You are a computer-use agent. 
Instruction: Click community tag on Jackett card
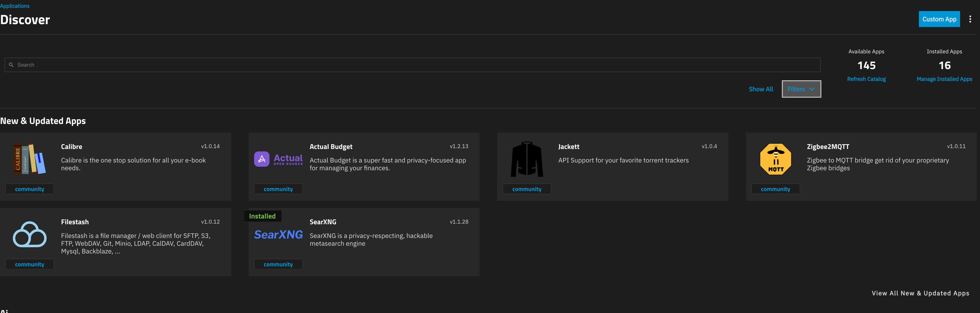(x=527, y=189)
